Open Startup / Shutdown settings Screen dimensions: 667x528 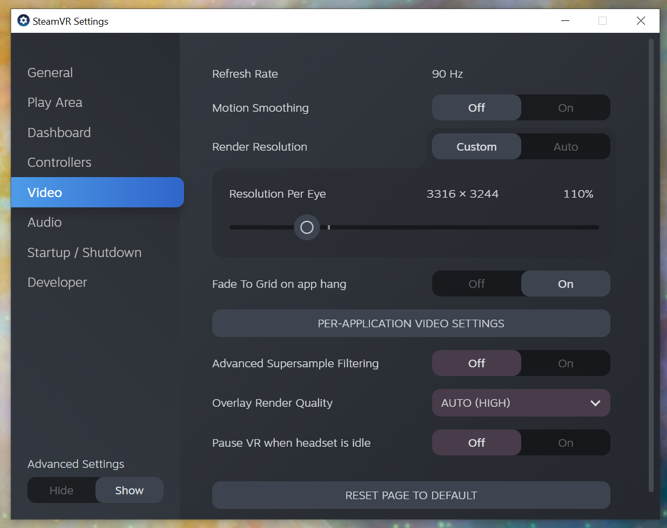(x=84, y=253)
